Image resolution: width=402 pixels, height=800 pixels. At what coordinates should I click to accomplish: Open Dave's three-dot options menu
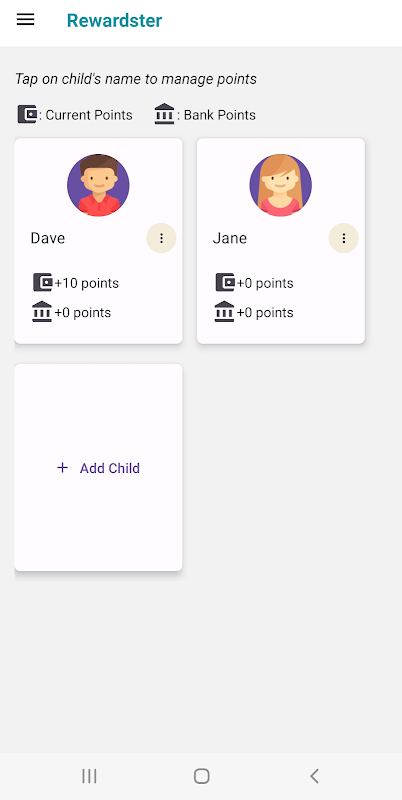(x=161, y=238)
